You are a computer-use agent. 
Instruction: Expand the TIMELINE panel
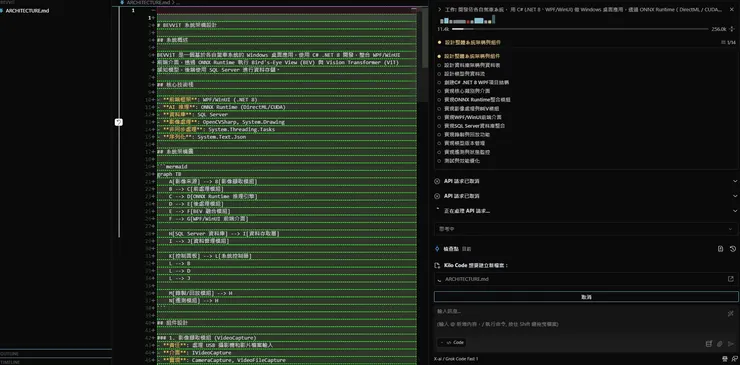tap(56, 362)
